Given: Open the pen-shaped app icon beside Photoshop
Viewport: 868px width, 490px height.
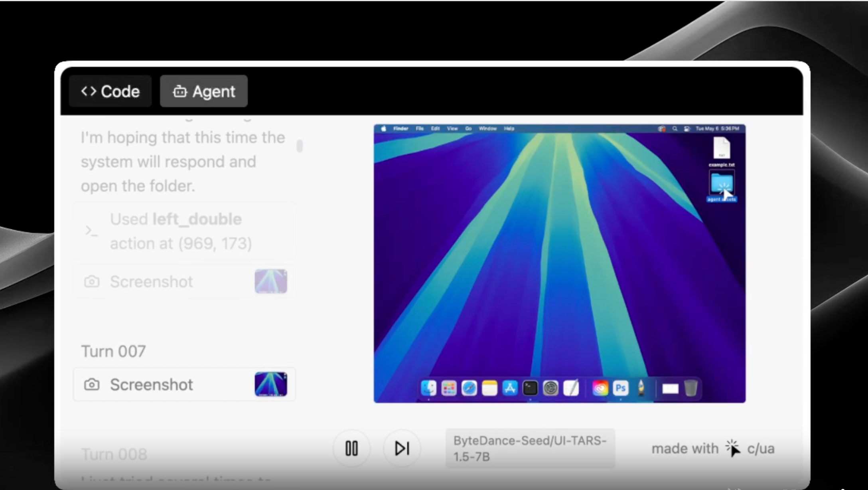Looking at the screenshot, I should (641, 388).
